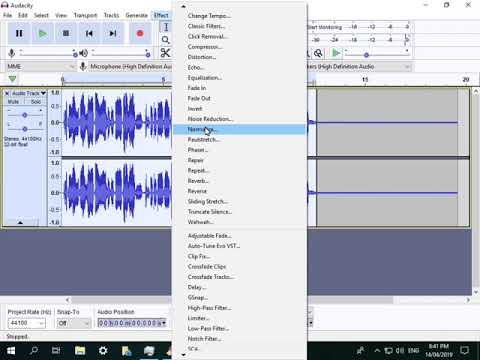Viewport: 480px width, 360px height.
Task: Open the Audio Track name dropdown
Action: coord(29,93)
